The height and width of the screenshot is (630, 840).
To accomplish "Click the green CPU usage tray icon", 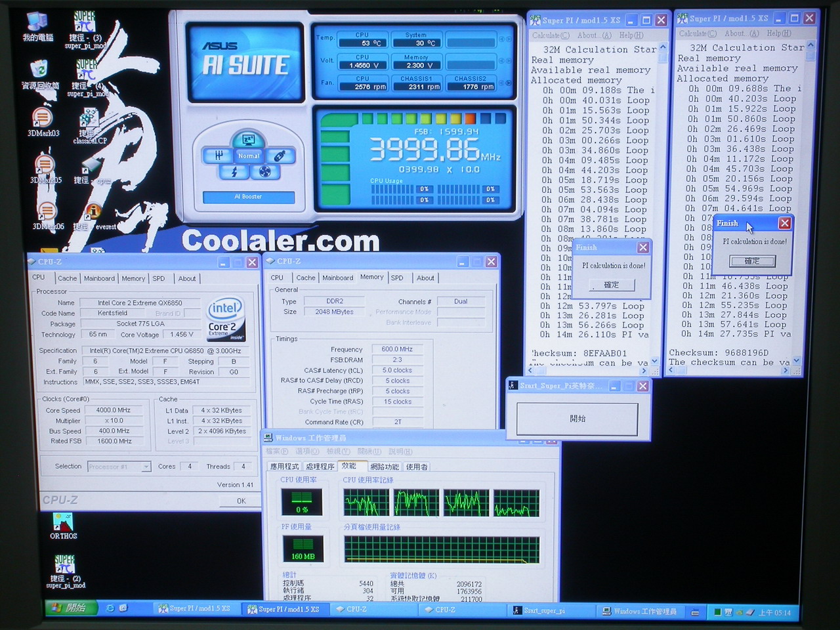I will point(717,612).
